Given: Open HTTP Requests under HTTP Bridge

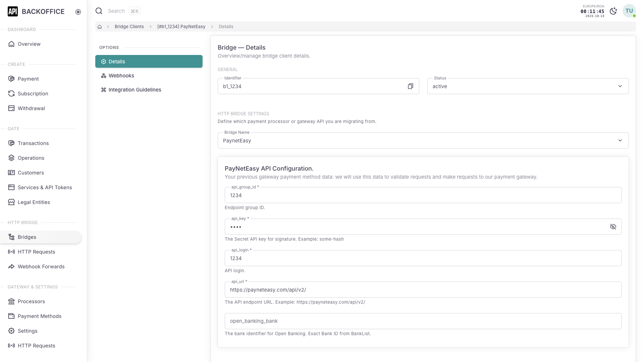Looking at the screenshot, I should click(41, 252).
